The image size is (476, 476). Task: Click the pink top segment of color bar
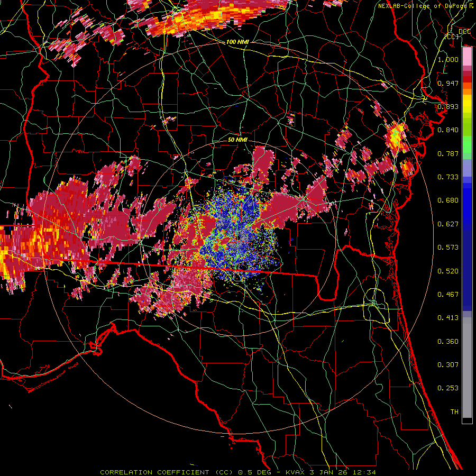pos(467,57)
